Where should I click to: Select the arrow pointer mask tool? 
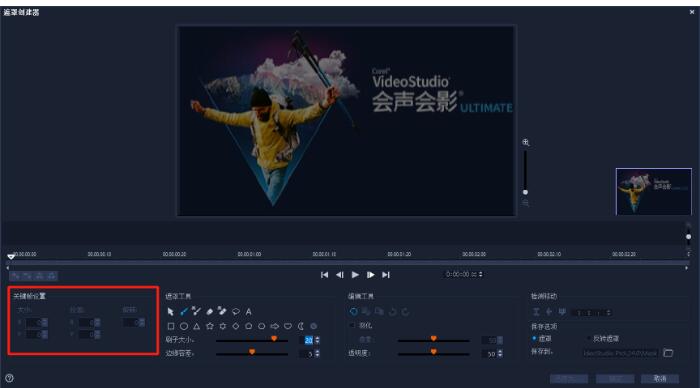point(171,312)
